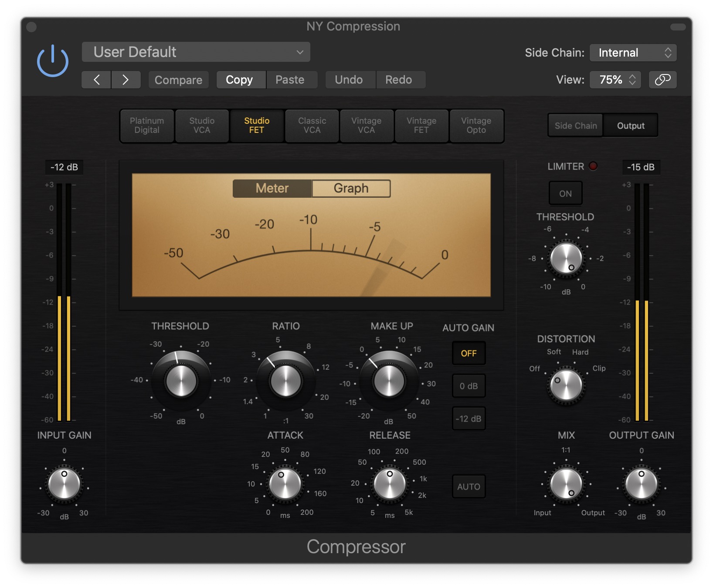Click the link chain icon button
713x588 pixels.
(x=662, y=80)
